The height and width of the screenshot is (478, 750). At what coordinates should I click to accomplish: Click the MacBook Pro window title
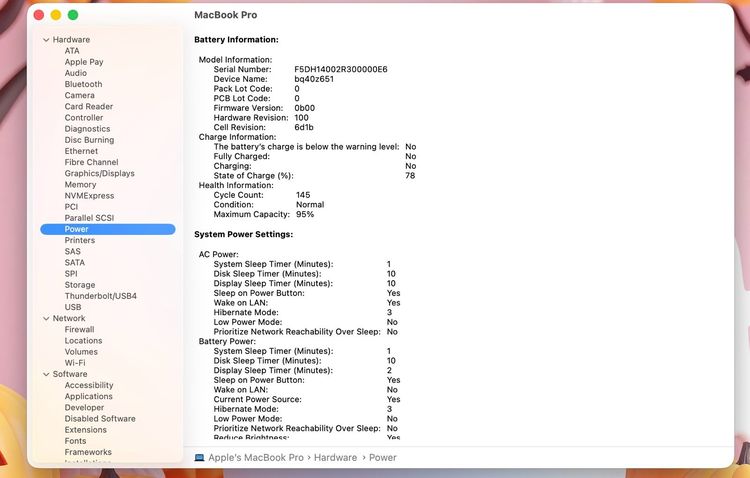226,15
